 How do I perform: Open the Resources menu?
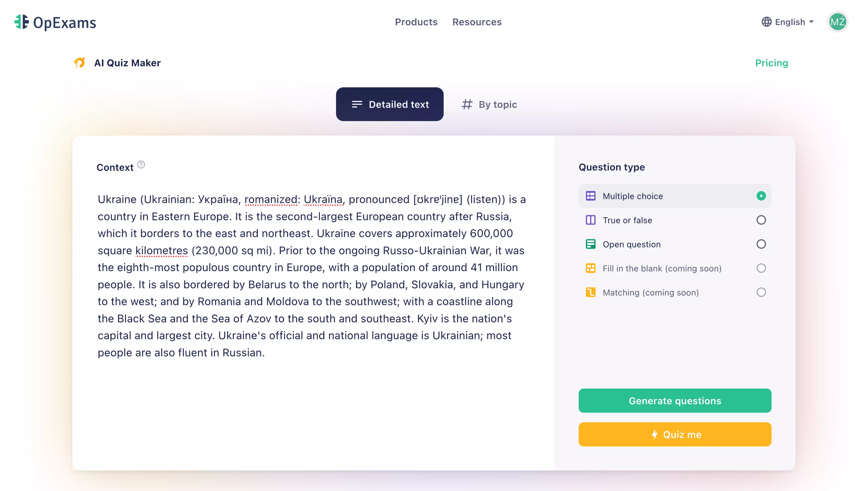click(477, 22)
